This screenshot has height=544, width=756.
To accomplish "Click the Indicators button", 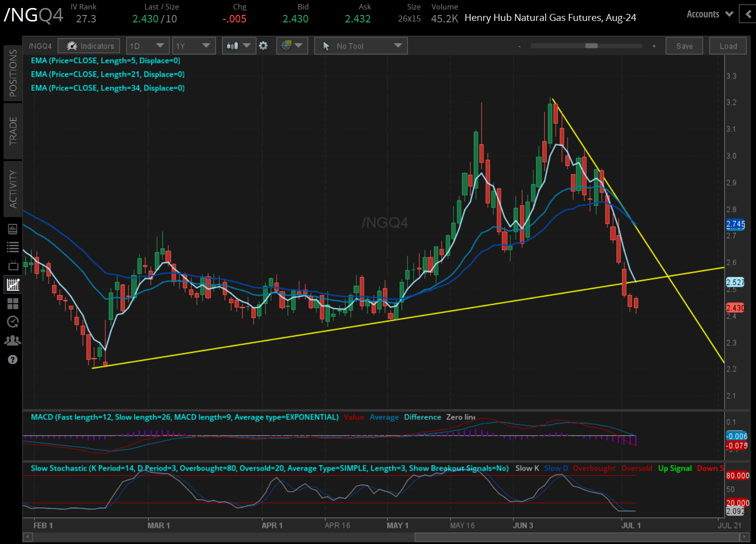I will (89, 46).
